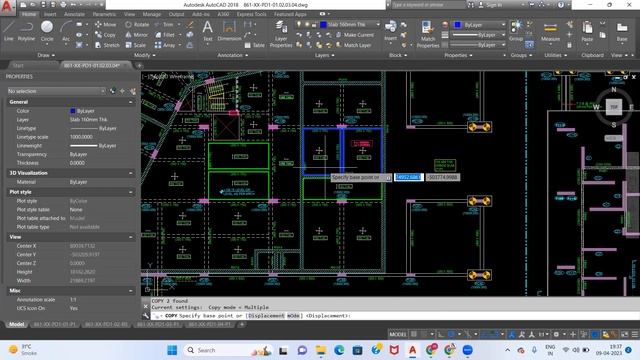Open the Manage ribbon tab
This screenshot has width=640, height=360.
(x=151, y=14)
